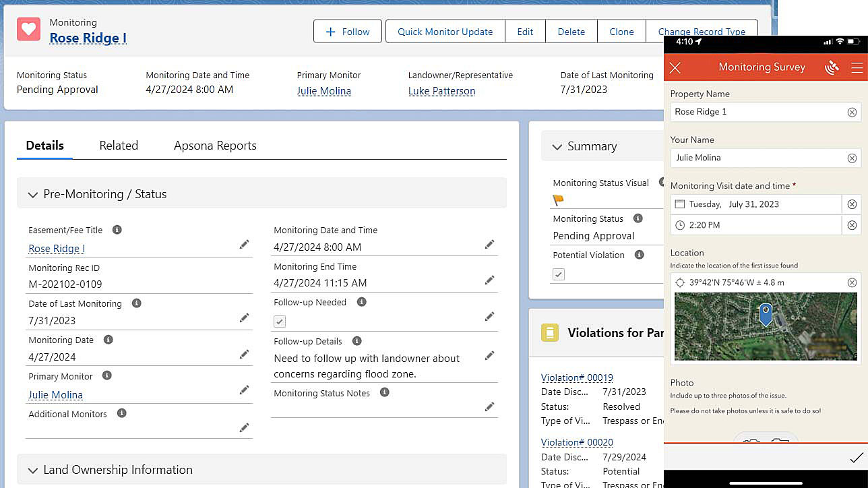868x488 pixels.
Task: Open the Apsona Reports tab
Action: pos(215,146)
